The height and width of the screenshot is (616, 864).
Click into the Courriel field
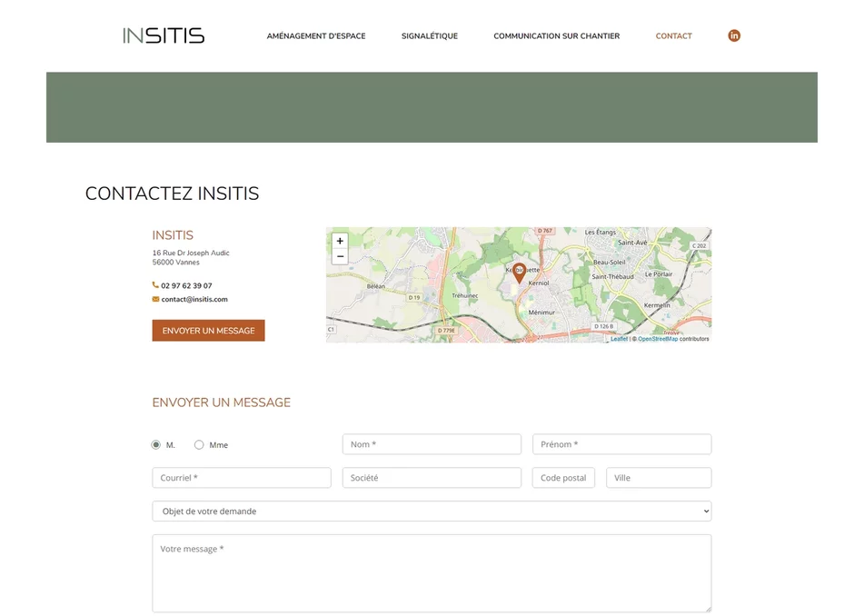coord(242,478)
